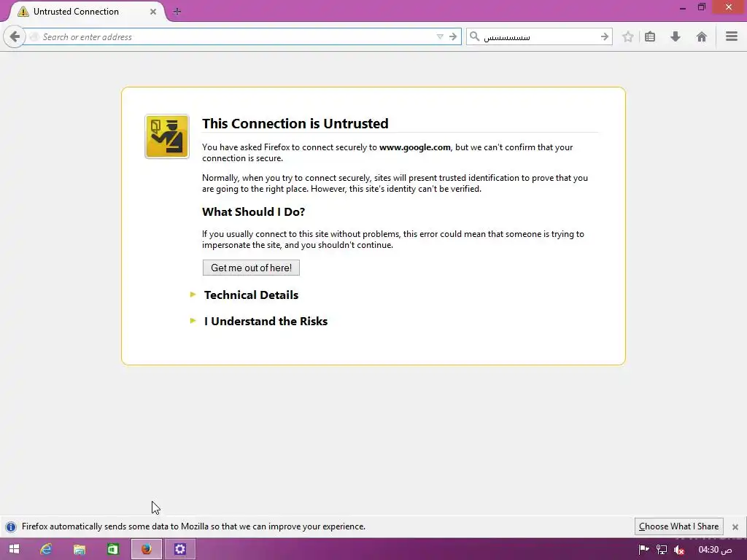Open File Explorer from taskbar
This screenshot has height=560, width=747.
click(79, 549)
